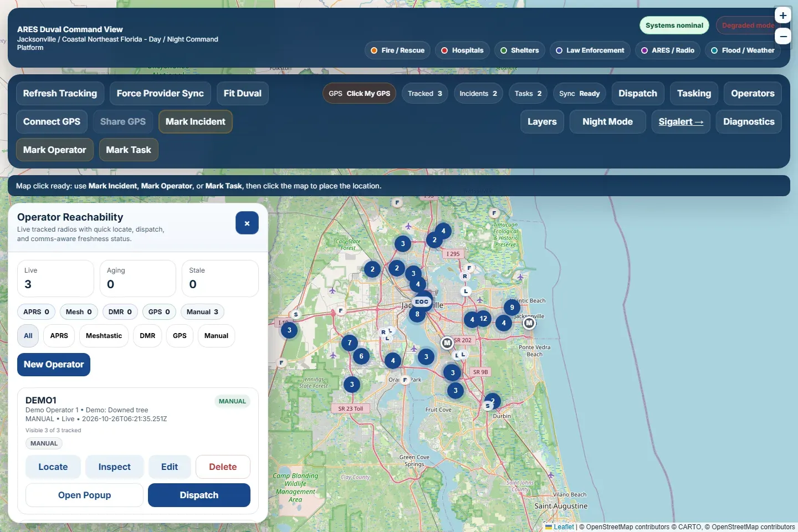Click the Systems nominal status badge
The image size is (798, 532).
click(x=674, y=25)
